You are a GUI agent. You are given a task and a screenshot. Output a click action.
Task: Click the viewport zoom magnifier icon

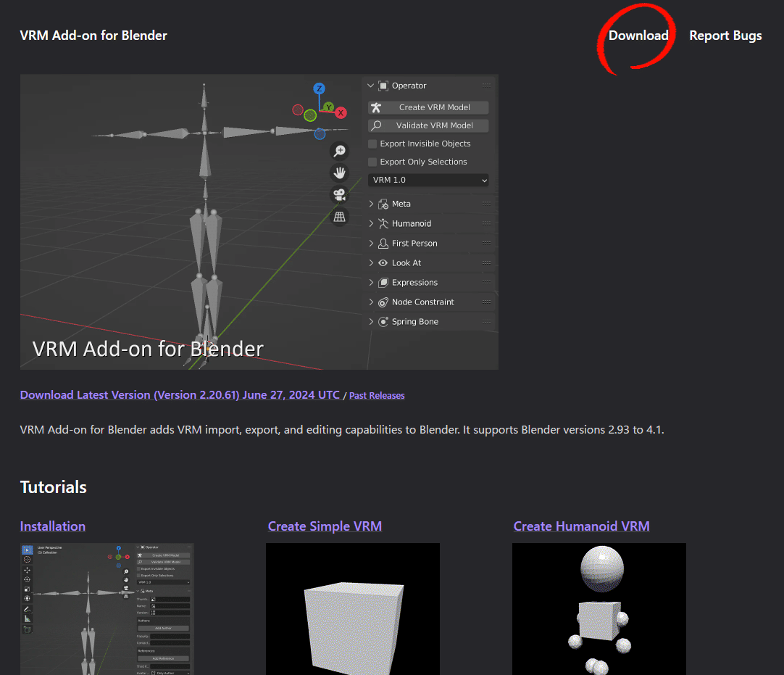coord(340,151)
